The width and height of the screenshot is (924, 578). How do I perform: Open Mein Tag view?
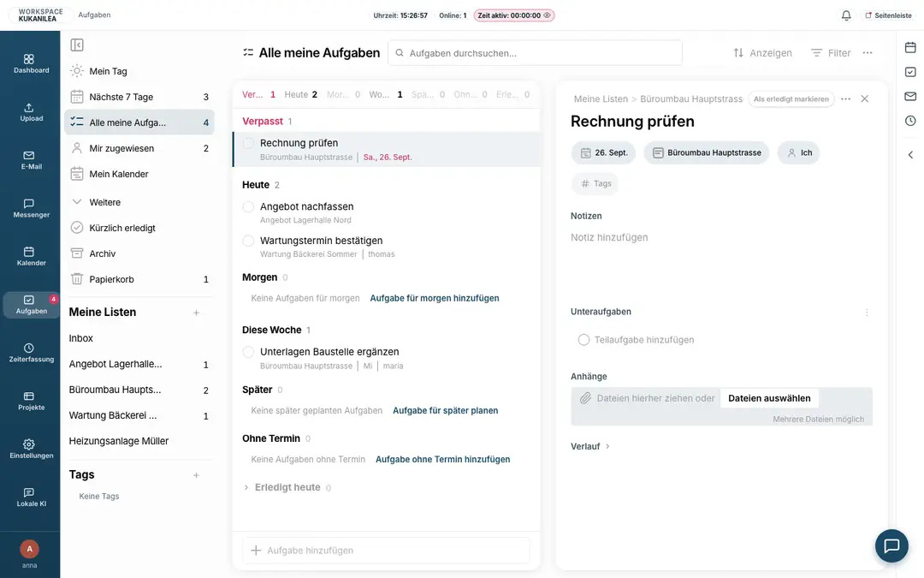pos(139,71)
